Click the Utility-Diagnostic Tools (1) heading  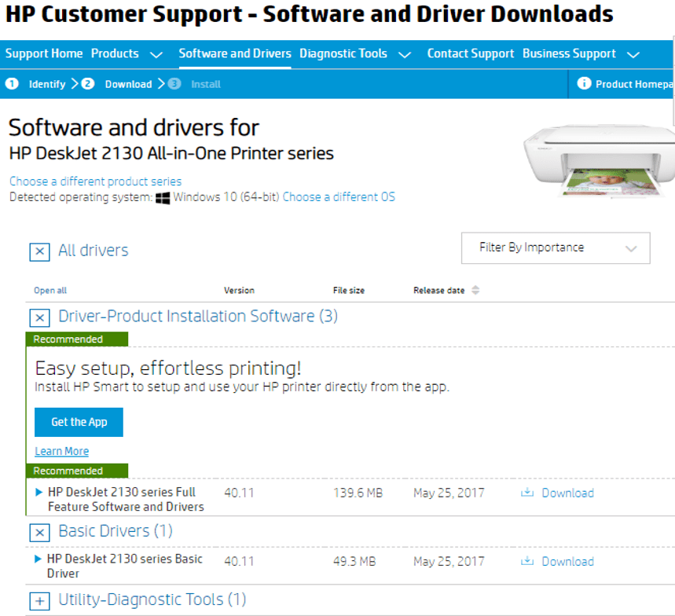pos(152,599)
